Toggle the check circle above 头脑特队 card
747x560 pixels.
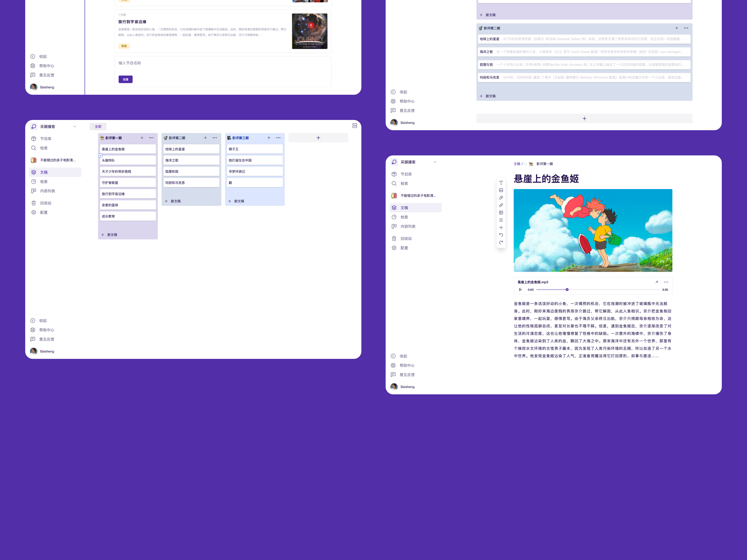100,156
